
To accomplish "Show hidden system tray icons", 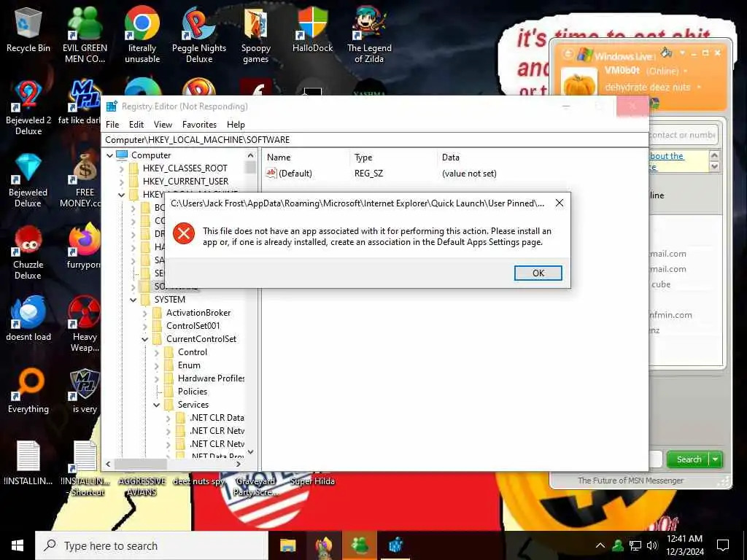I will 600,545.
